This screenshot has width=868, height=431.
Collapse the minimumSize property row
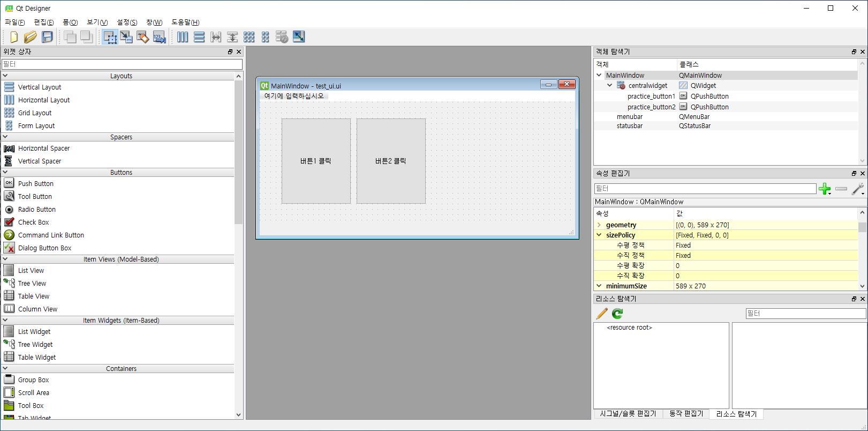pos(599,286)
